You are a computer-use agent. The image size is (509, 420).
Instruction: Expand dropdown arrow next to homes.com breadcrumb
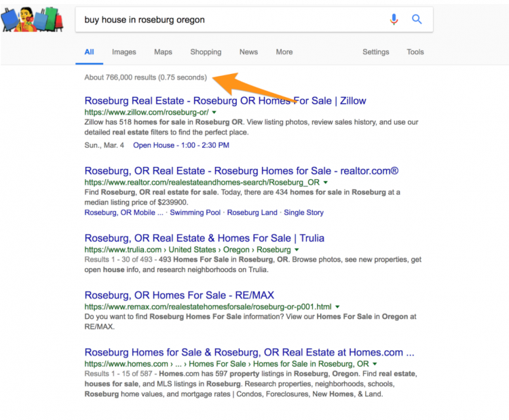pos(375,364)
